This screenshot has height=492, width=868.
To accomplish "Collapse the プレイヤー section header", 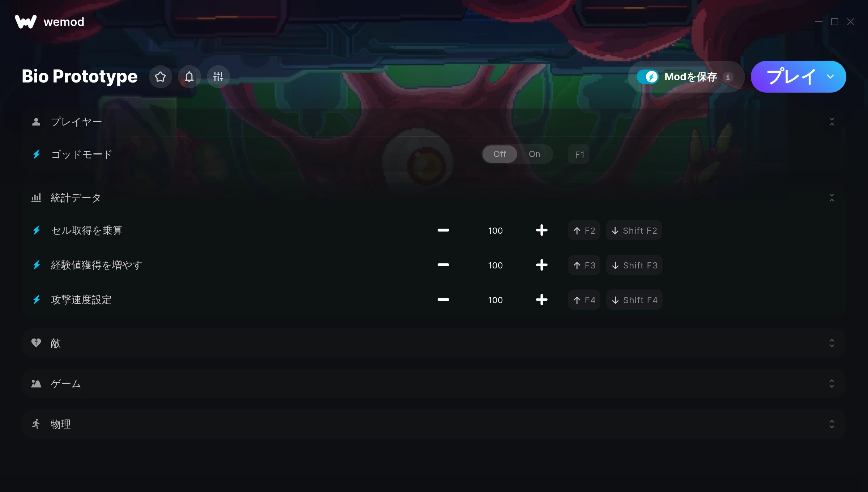I will pyautogui.click(x=434, y=122).
